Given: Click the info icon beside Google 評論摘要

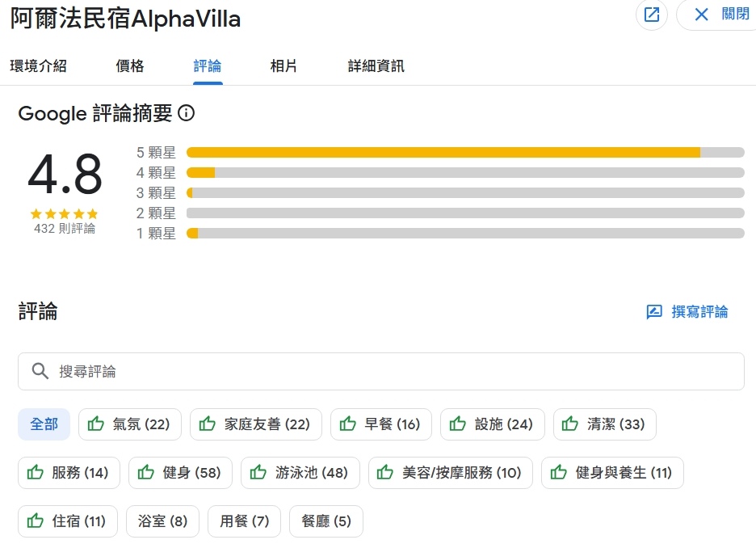Looking at the screenshot, I should (x=187, y=113).
